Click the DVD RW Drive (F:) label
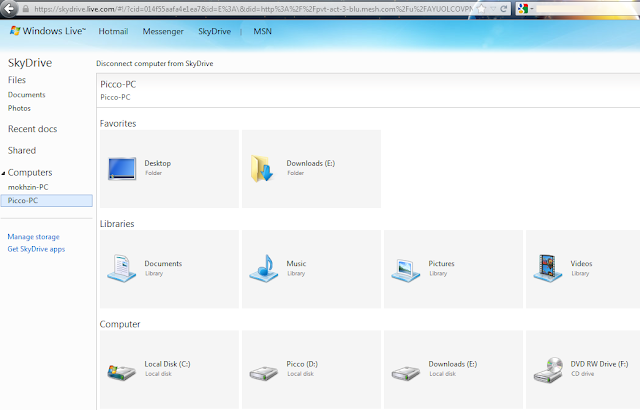 (x=599, y=364)
